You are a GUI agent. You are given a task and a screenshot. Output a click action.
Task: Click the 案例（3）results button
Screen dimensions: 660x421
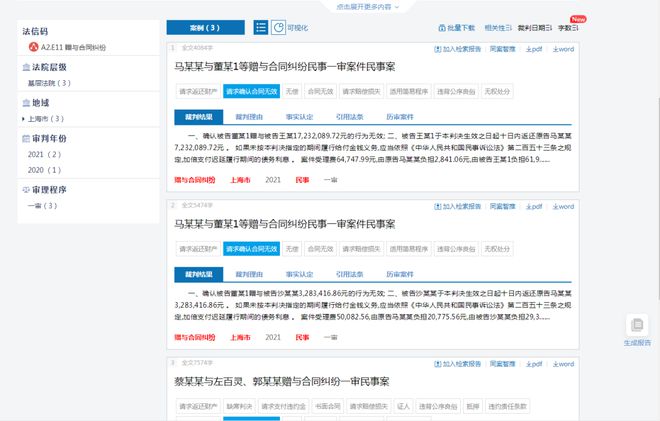pos(205,28)
